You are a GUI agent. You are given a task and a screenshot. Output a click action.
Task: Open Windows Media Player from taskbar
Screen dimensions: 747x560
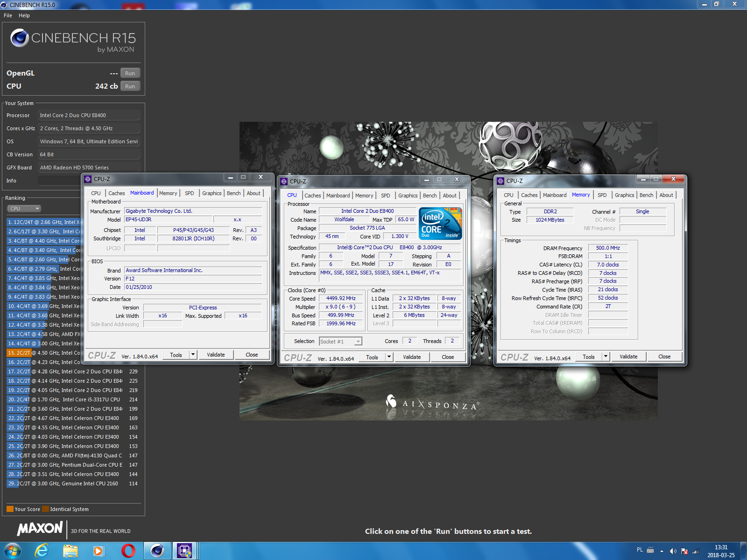tap(99, 551)
